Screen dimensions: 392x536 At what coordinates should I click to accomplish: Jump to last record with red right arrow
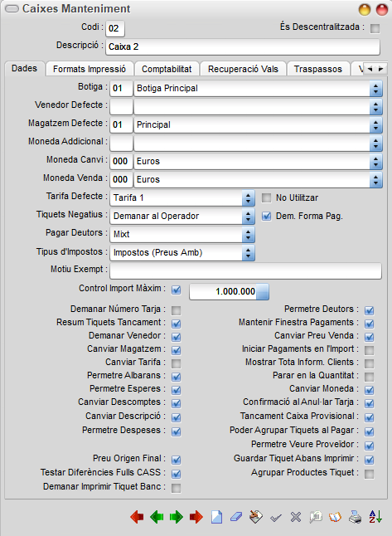[196, 517]
